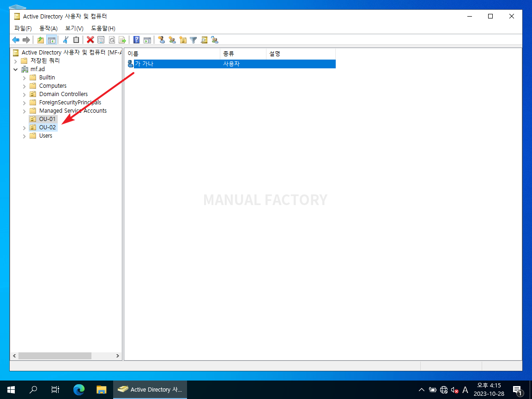The height and width of the screenshot is (399, 532).
Task: Select 저장된 쿼리 in tree
Action: (x=45, y=61)
